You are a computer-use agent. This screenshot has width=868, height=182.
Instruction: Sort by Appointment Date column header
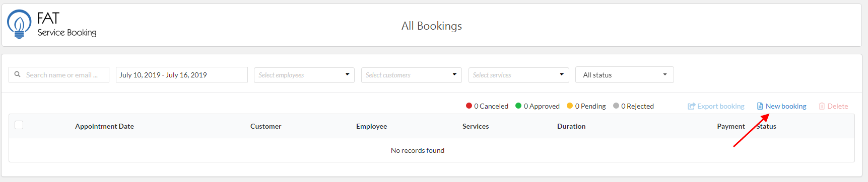coord(104,126)
